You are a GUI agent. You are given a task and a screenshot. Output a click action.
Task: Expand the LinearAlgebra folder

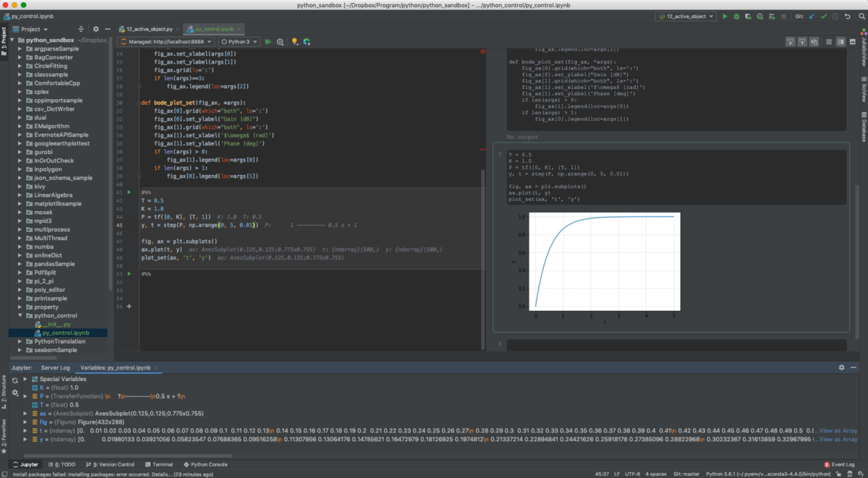20,195
